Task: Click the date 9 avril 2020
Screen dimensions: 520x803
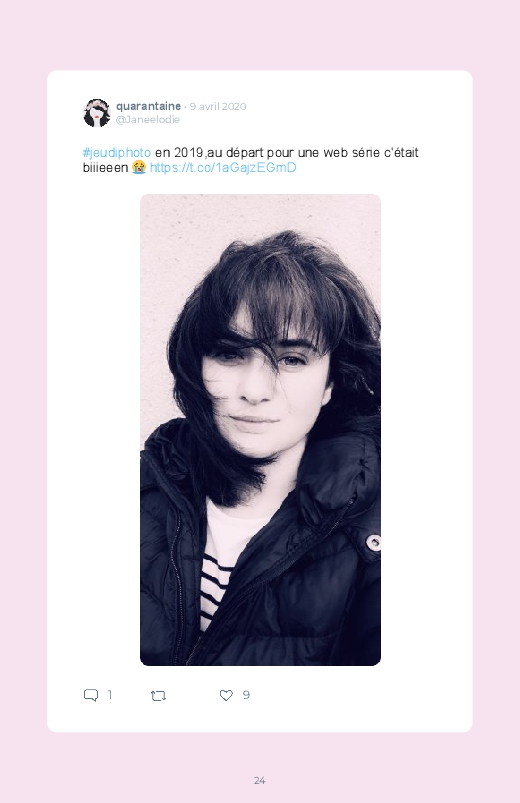Action: coord(218,106)
